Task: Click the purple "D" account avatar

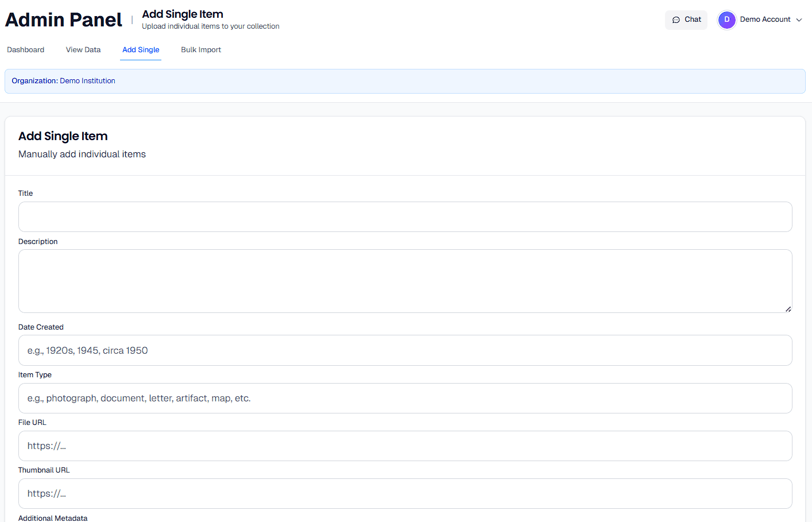Action: 726,20
